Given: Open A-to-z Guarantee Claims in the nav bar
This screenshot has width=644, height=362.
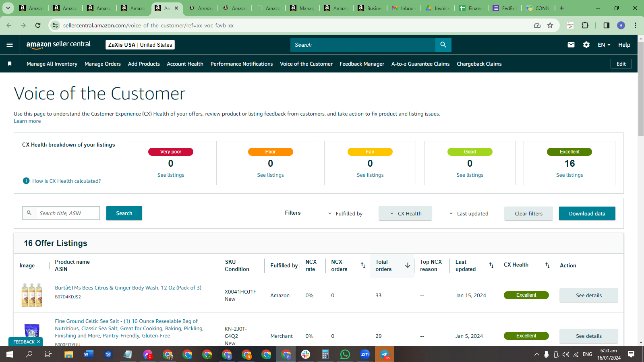Looking at the screenshot, I should [420, 64].
